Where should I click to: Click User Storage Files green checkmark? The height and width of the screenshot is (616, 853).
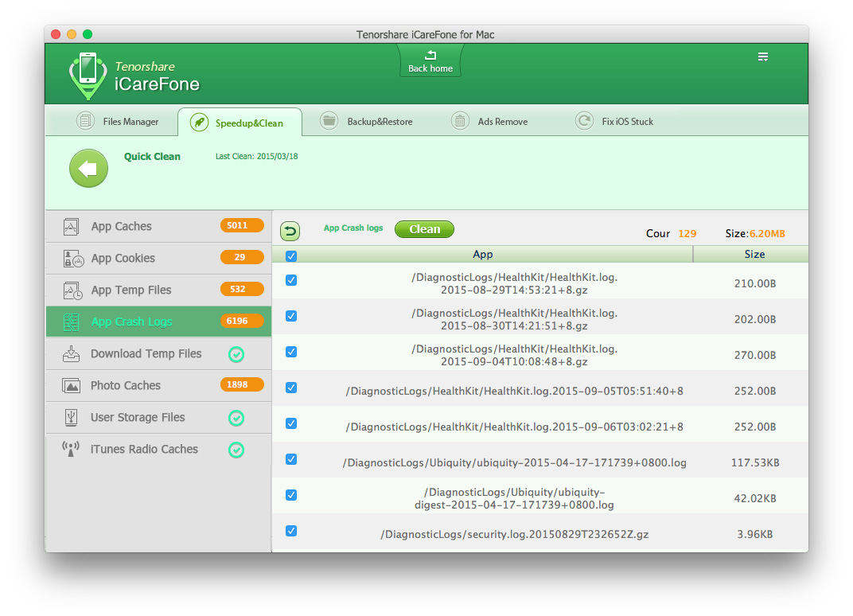coord(236,418)
